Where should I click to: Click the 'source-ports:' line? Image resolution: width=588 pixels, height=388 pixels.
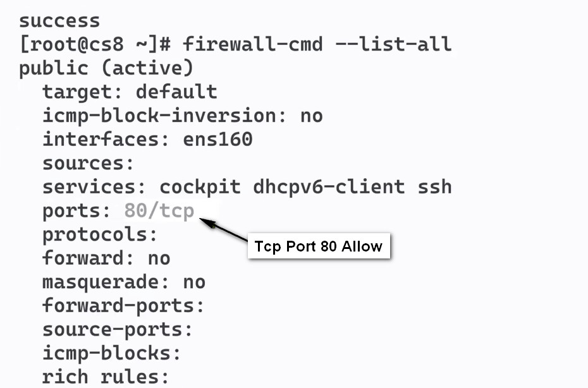[118, 330]
